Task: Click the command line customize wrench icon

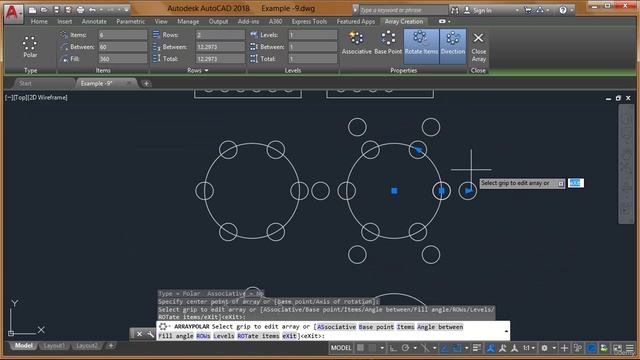Action: click(150, 334)
